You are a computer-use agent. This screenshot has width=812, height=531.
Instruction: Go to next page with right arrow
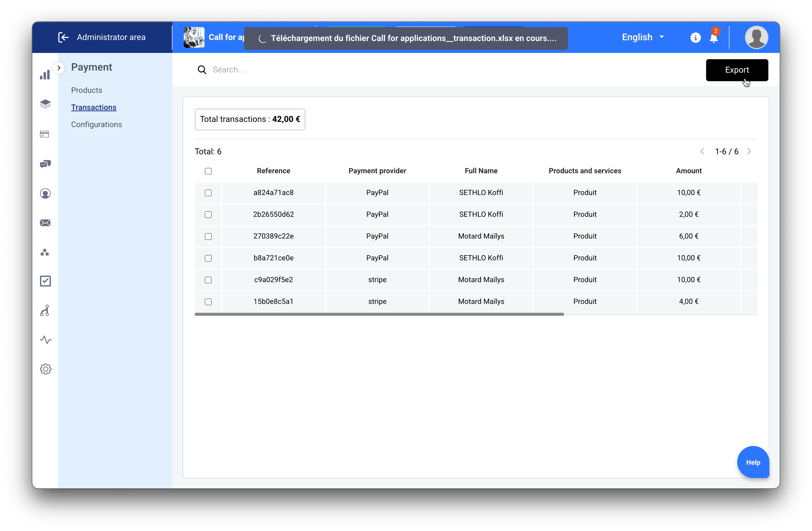pyautogui.click(x=749, y=151)
